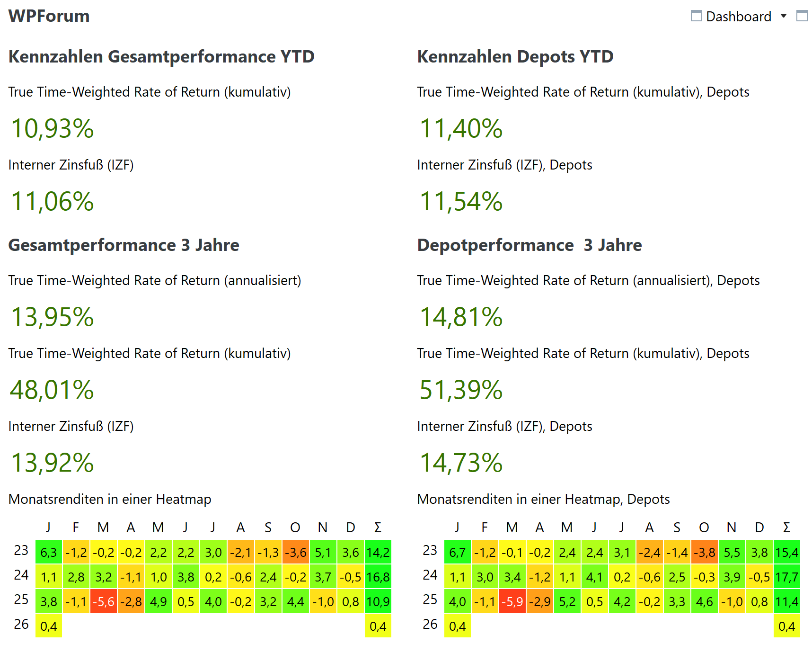This screenshot has width=812, height=653.
Task: Select the red -5,9 Depots heatmap cell
Action: coord(512,602)
